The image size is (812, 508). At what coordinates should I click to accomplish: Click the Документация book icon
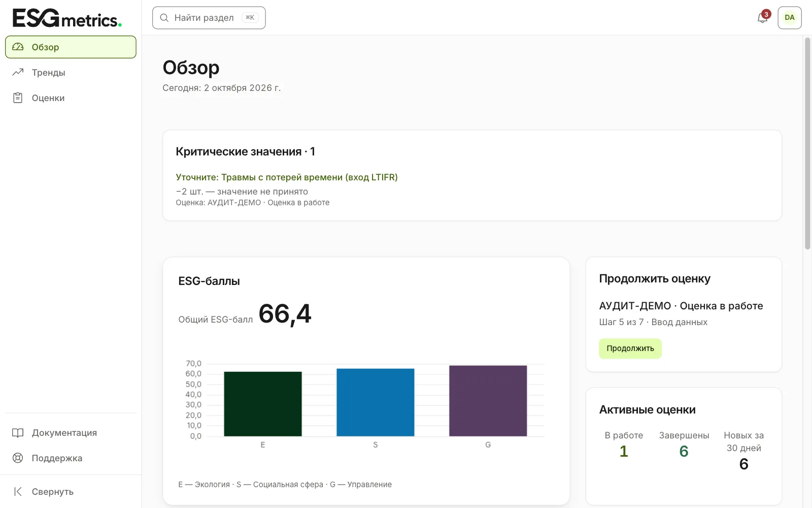click(x=18, y=433)
